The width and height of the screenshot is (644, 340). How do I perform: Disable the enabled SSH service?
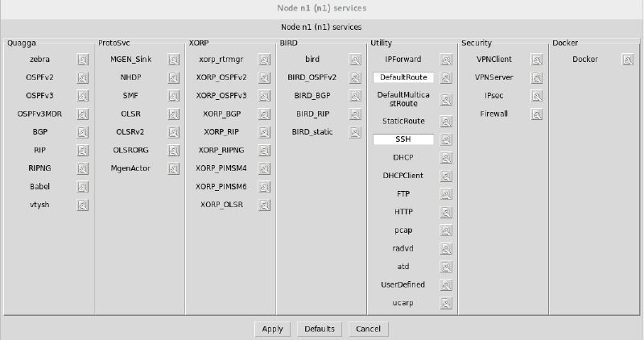403,139
